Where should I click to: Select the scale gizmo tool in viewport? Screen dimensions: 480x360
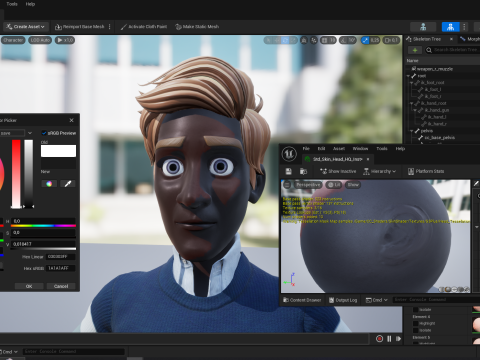tap(293, 40)
